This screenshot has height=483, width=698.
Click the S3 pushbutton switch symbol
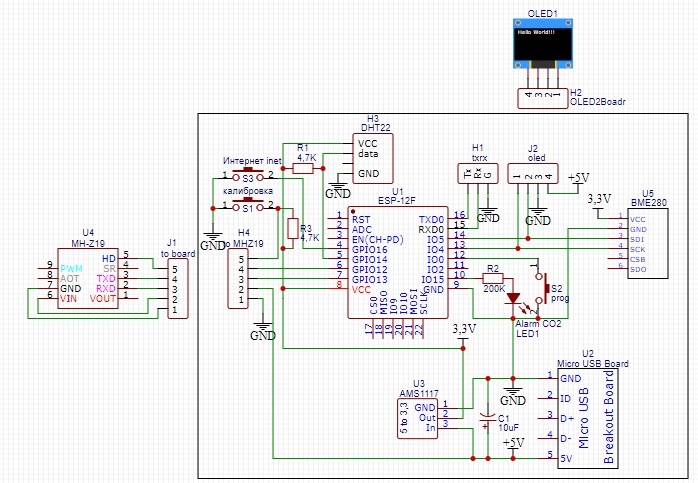click(248, 175)
